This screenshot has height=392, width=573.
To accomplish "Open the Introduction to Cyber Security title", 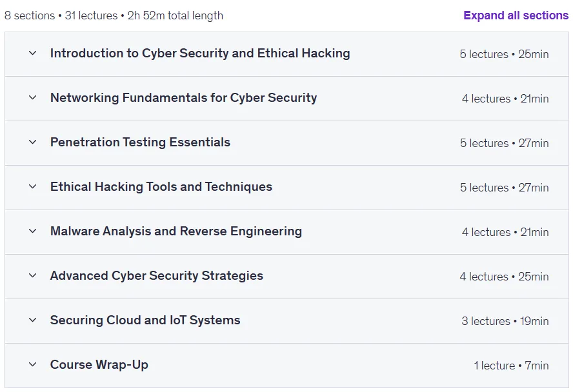I will (x=200, y=54).
